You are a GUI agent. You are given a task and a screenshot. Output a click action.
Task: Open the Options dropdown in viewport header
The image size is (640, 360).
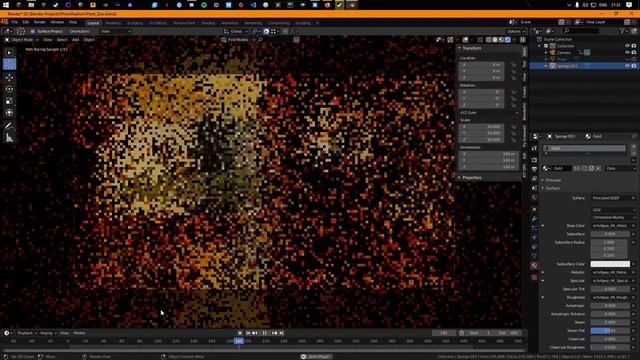516,31
